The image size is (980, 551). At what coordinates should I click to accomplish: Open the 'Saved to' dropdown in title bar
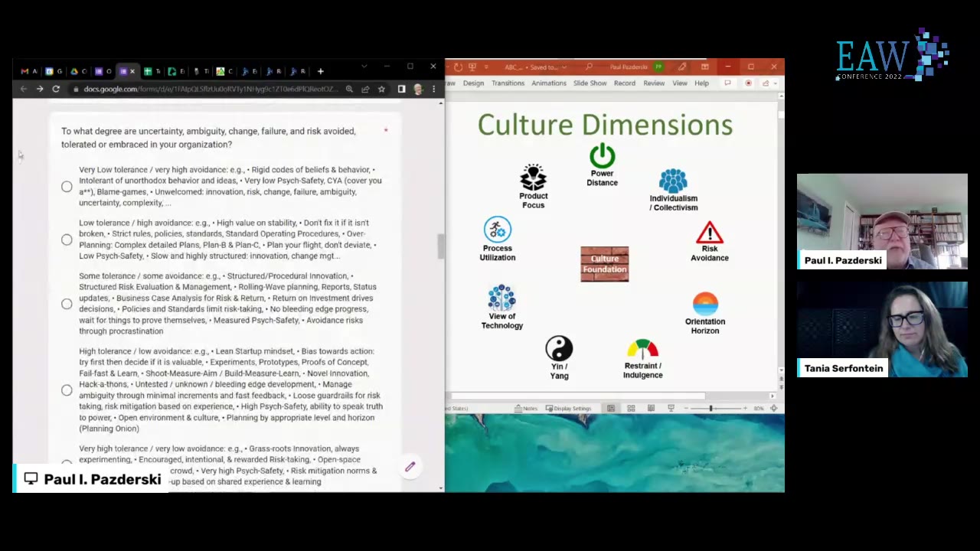pyautogui.click(x=563, y=67)
